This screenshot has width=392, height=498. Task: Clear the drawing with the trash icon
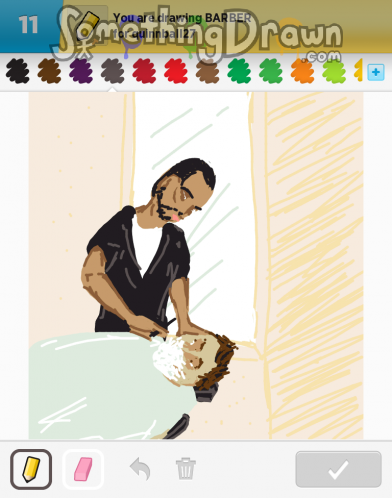tap(186, 469)
